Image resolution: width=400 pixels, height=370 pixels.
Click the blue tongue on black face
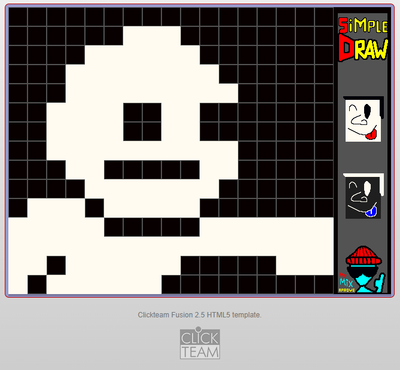371,211
